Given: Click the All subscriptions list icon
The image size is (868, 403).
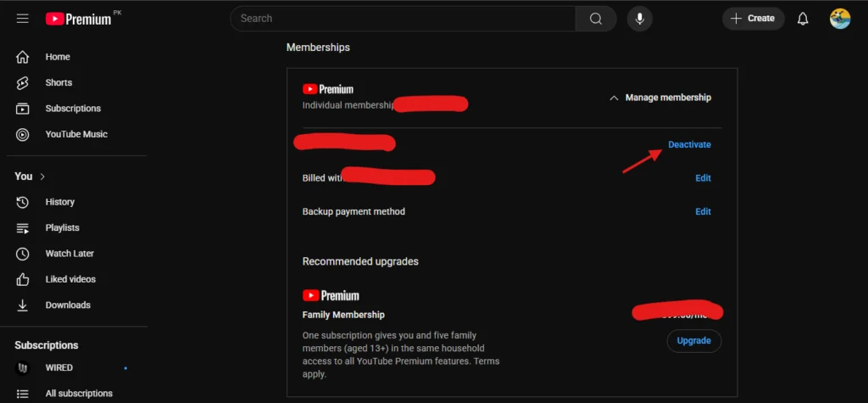Looking at the screenshot, I should point(22,394).
